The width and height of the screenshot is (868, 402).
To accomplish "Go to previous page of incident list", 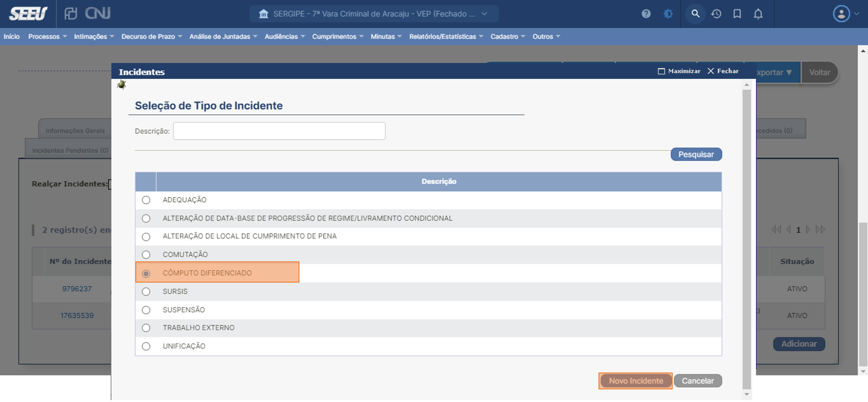I will click(x=788, y=229).
